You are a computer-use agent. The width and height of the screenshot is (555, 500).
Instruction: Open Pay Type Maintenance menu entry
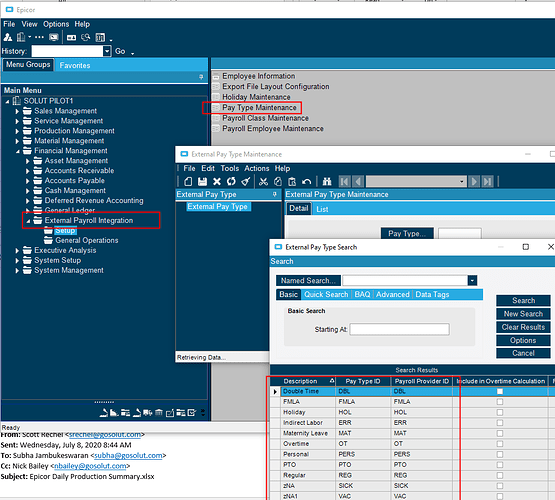click(x=259, y=108)
